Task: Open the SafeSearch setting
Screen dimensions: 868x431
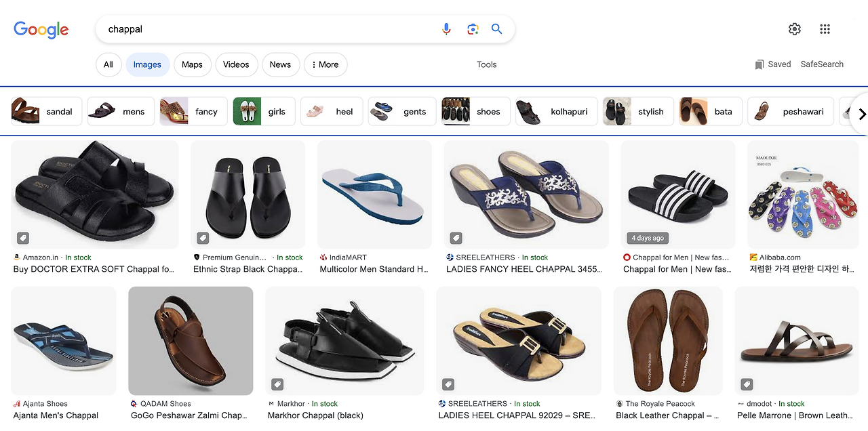Action: point(822,64)
